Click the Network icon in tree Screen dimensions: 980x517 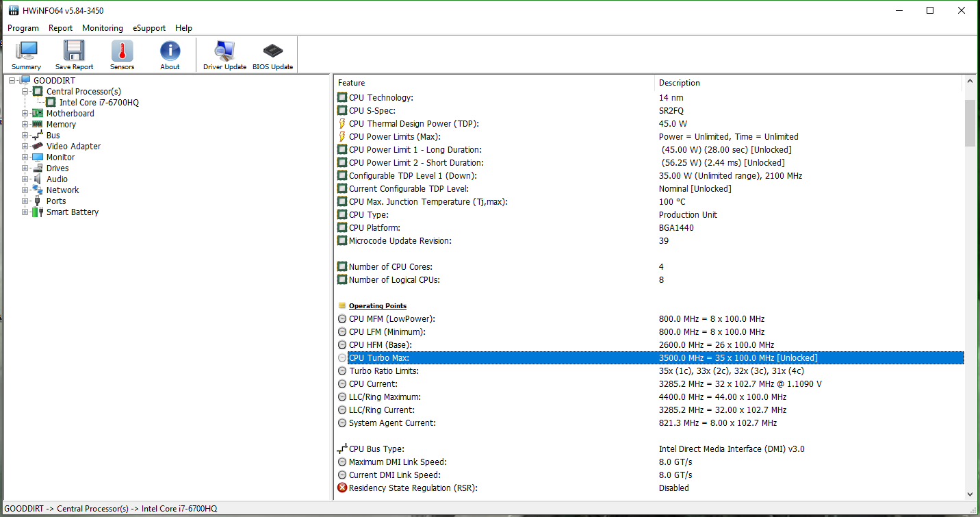pyautogui.click(x=38, y=190)
